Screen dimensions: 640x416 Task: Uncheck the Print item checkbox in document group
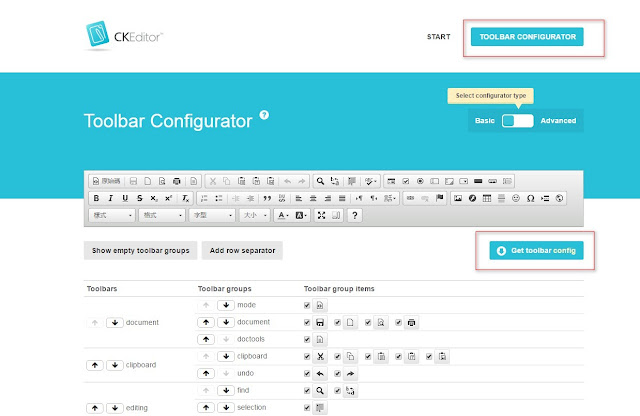pos(398,323)
